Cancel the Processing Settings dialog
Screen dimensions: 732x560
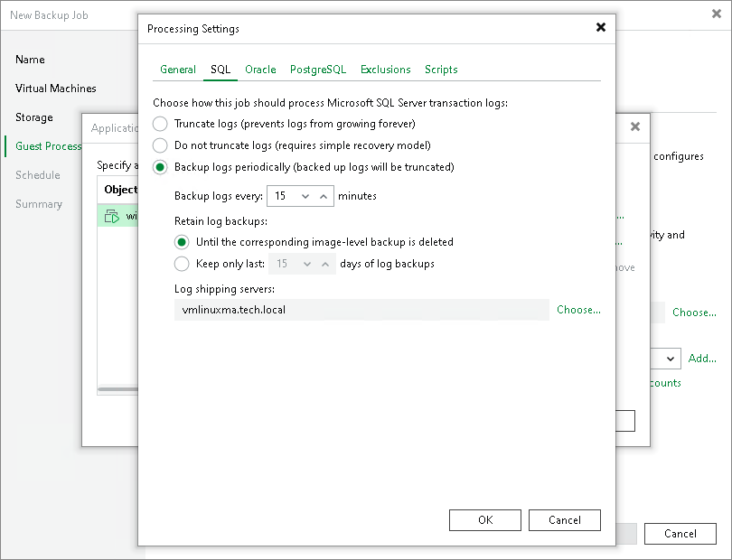pos(564,519)
